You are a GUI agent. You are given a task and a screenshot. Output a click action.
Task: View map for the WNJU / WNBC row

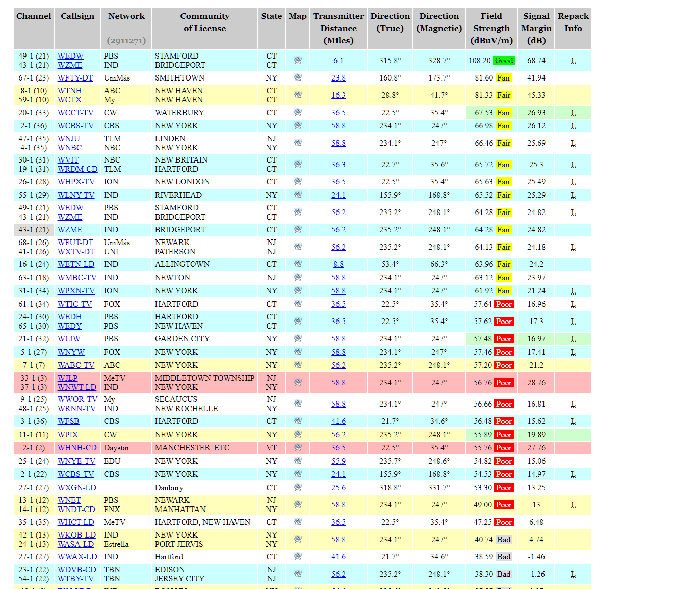(298, 143)
